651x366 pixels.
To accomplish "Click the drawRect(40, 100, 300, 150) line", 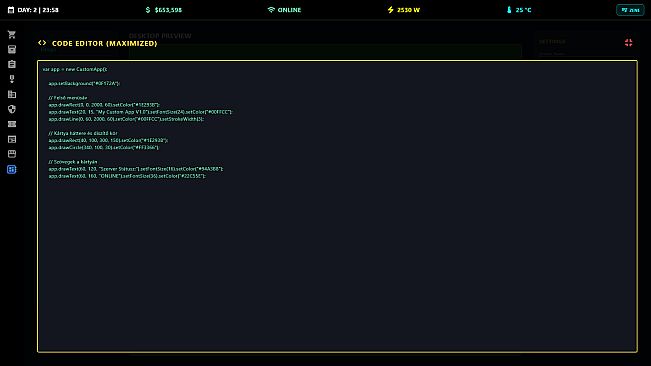I will 108,140.
